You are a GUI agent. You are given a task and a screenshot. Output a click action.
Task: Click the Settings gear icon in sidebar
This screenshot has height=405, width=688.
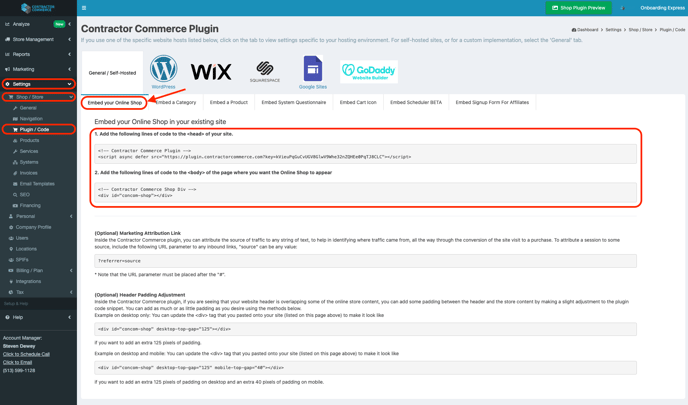(x=7, y=84)
